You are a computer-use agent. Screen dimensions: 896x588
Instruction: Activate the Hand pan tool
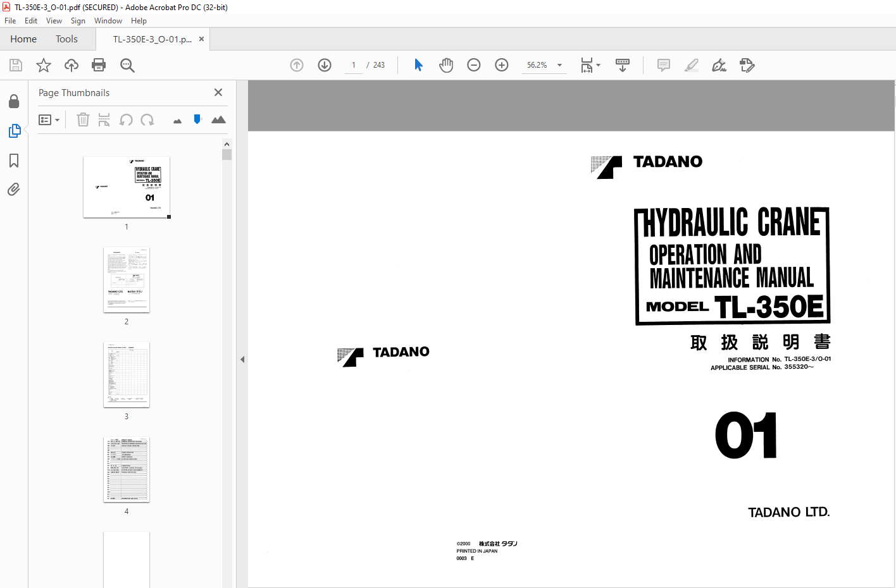point(446,65)
